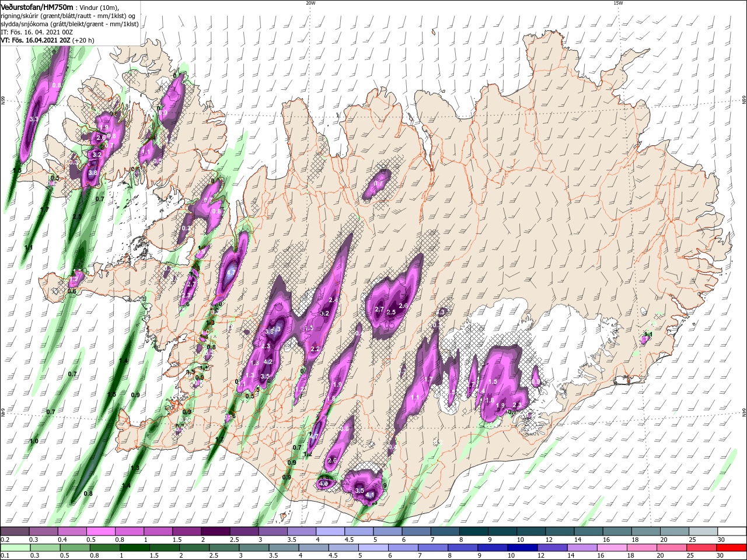Image resolution: width=747 pixels, height=560 pixels.
Task: Click the darkest green swatch labeled 1 in the rain scale
Action: tap(135, 548)
